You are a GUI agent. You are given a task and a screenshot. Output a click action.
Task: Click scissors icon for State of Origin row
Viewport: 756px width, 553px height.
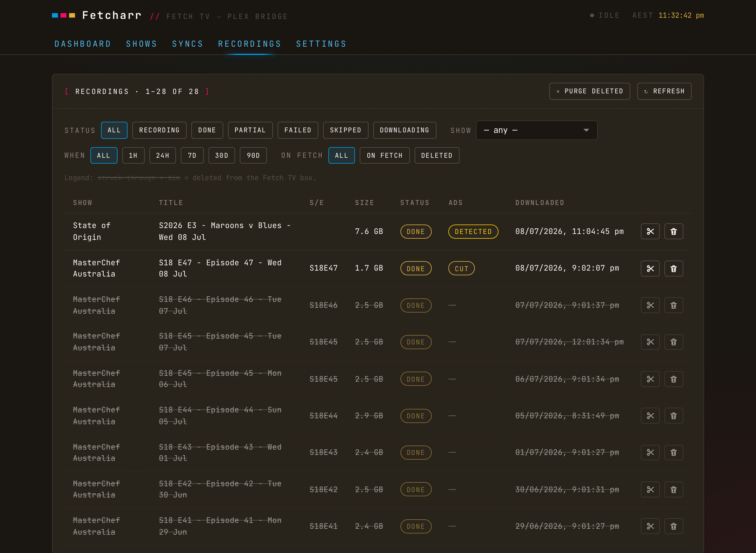650,231
